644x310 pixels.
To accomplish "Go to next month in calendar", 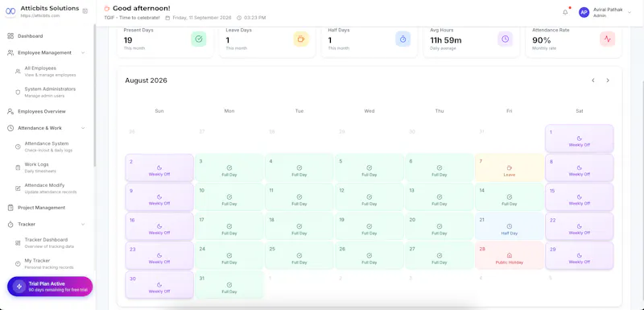I will tap(608, 81).
